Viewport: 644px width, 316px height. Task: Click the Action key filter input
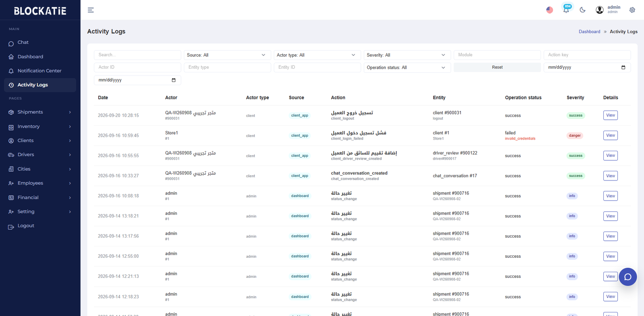tap(587, 55)
